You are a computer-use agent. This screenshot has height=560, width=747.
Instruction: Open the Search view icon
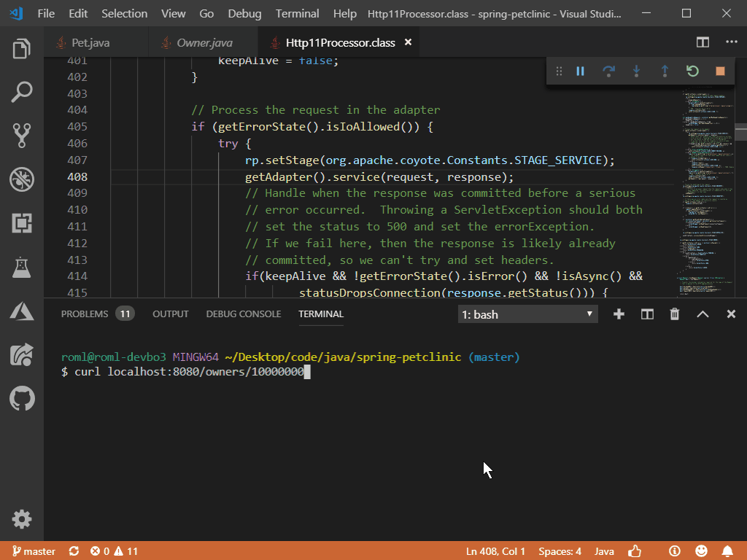22,93
